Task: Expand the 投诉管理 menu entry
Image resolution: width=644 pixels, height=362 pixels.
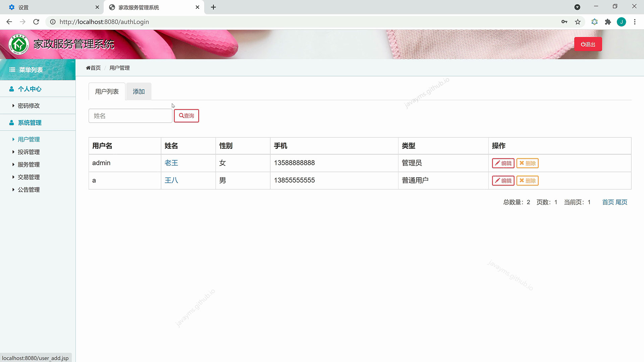Action: (29, 152)
